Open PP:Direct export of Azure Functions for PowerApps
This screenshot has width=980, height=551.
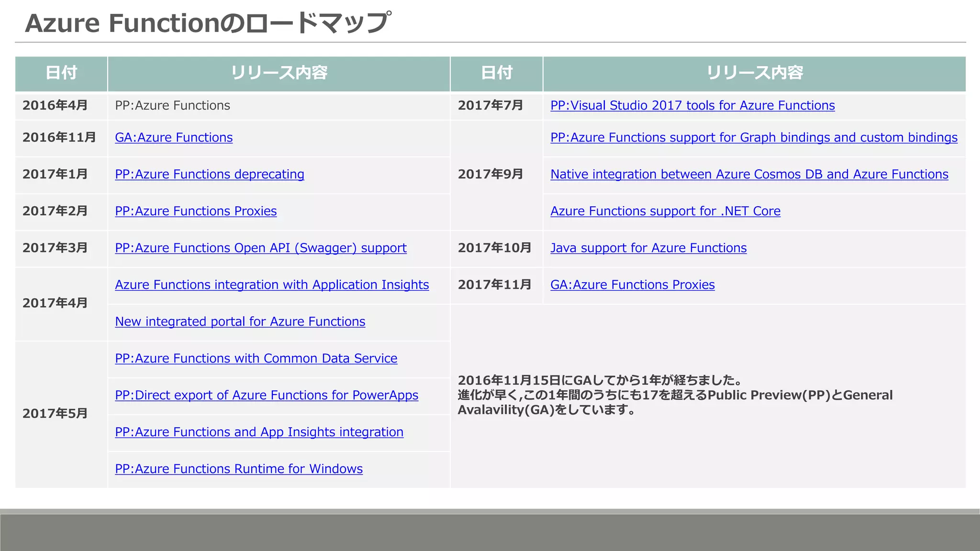[x=267, y=396]
